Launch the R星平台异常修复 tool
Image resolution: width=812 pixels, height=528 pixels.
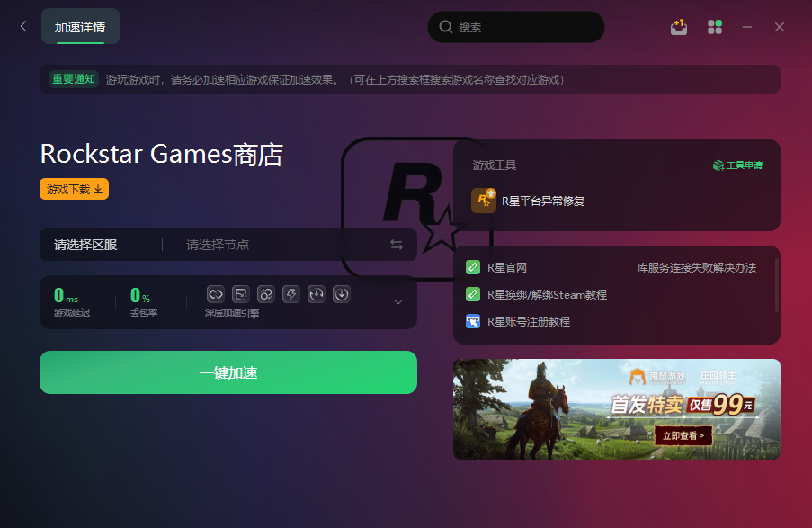click(528, 201)
